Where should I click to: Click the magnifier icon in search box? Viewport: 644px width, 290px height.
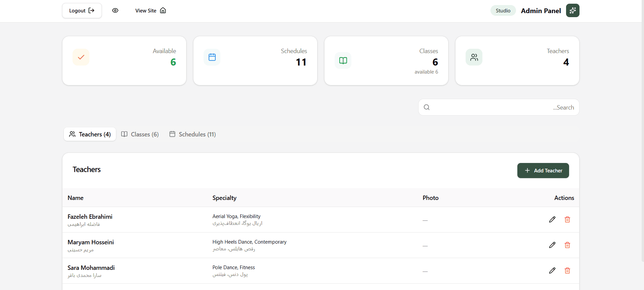(x=427, y=107)
